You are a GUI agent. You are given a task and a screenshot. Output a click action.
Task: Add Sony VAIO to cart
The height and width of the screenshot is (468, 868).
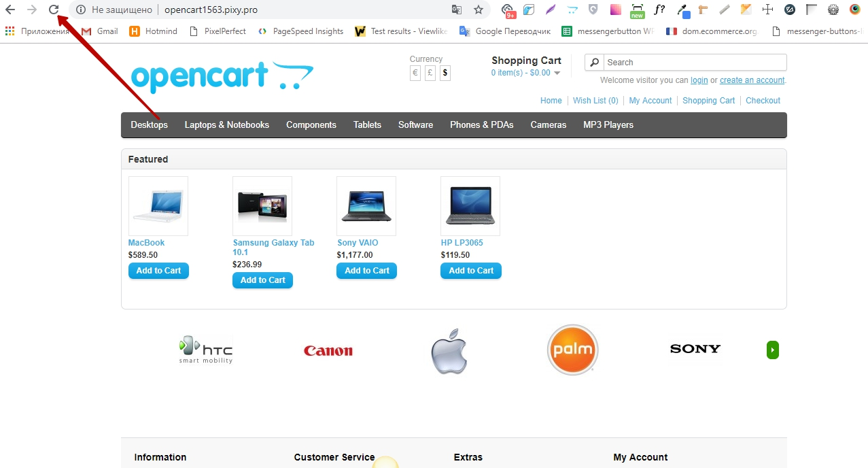pos(366,271)
